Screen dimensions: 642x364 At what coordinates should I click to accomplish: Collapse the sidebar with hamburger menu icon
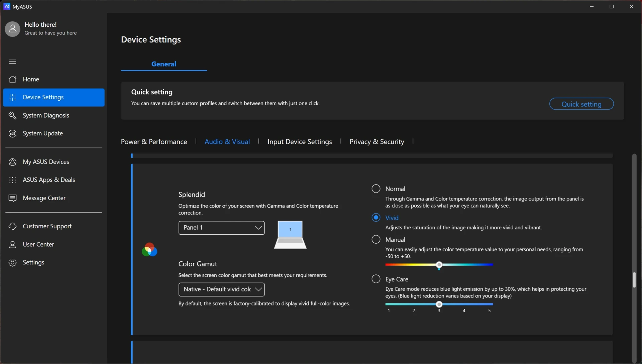coord(12,62)
